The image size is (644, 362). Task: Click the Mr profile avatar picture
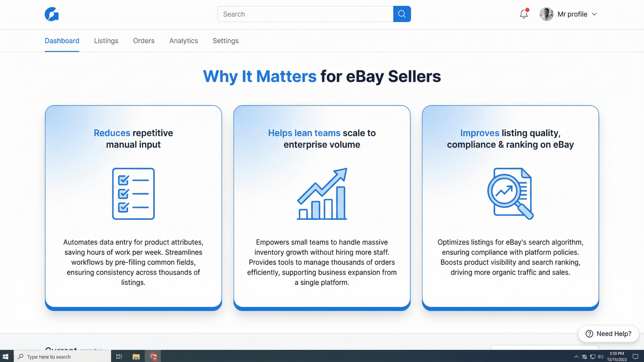coord(546,14)
